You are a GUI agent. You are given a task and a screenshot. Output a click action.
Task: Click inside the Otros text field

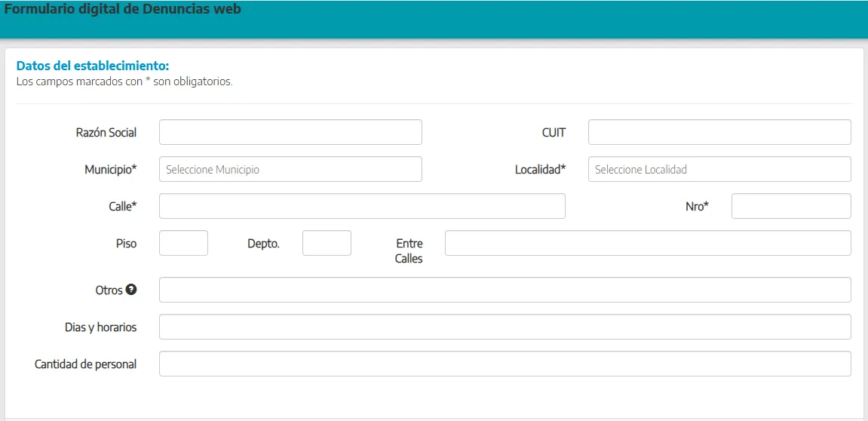point(505,290)
